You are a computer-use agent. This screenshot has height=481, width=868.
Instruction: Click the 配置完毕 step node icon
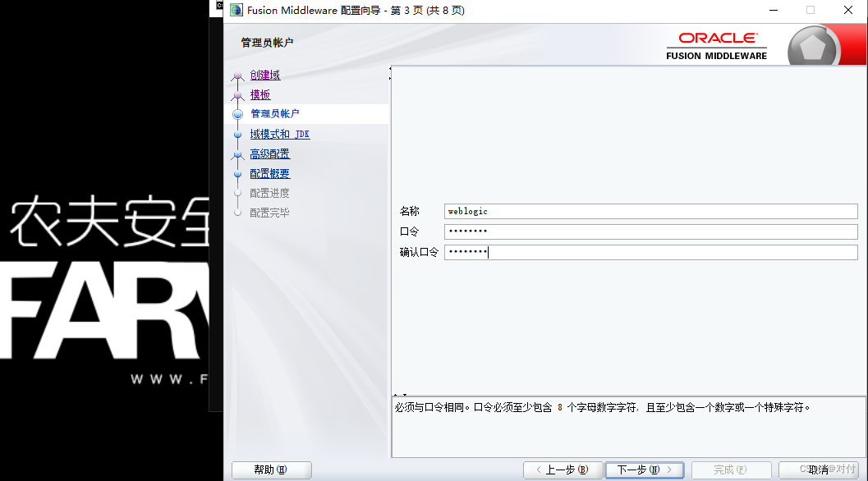(237, 213)
